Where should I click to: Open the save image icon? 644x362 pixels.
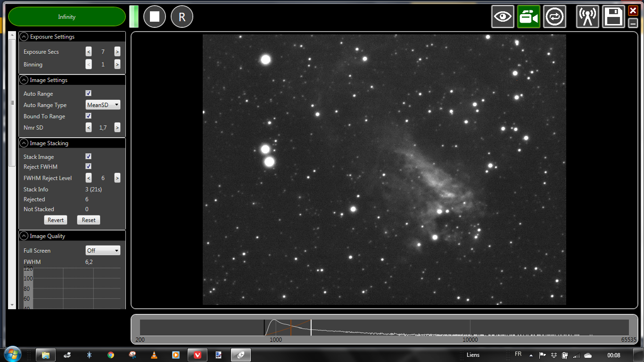(x=613, y=16)
